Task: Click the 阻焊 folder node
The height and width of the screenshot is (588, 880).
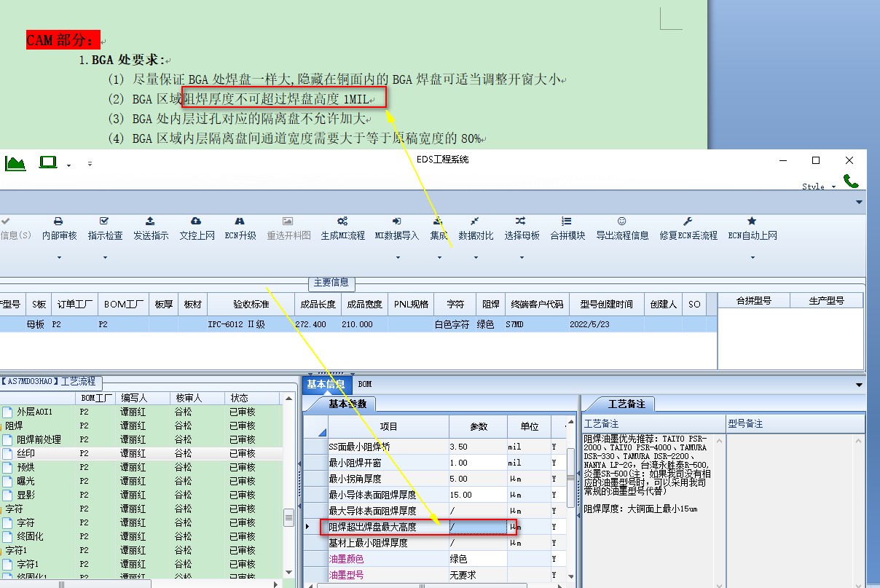Action: point(14,426)
